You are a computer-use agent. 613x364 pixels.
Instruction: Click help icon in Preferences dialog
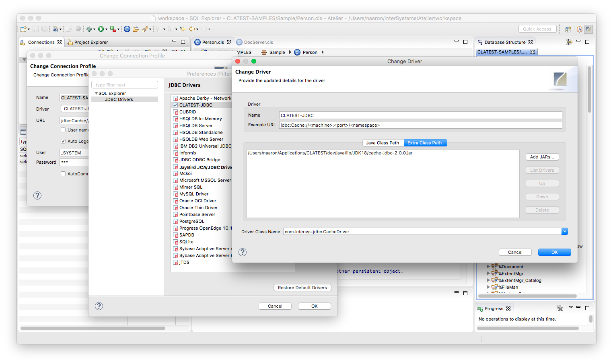(99, 306)
